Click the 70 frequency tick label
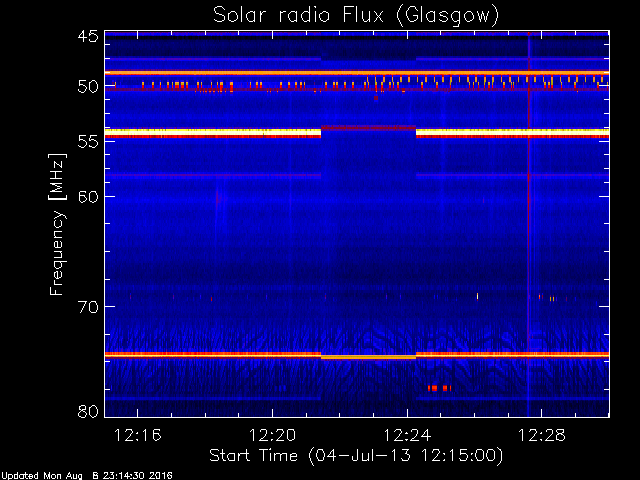This screenshot has height=480, width=640. 88,307
